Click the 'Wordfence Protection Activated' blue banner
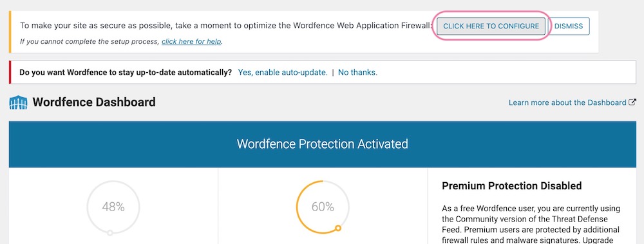Screen dimensions: 644x244 [322, 144]
